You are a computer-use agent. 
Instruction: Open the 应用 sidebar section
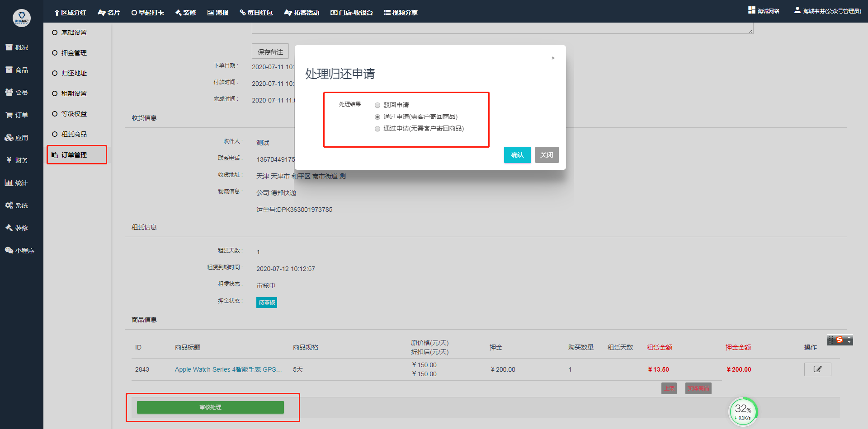click(17, 138)
